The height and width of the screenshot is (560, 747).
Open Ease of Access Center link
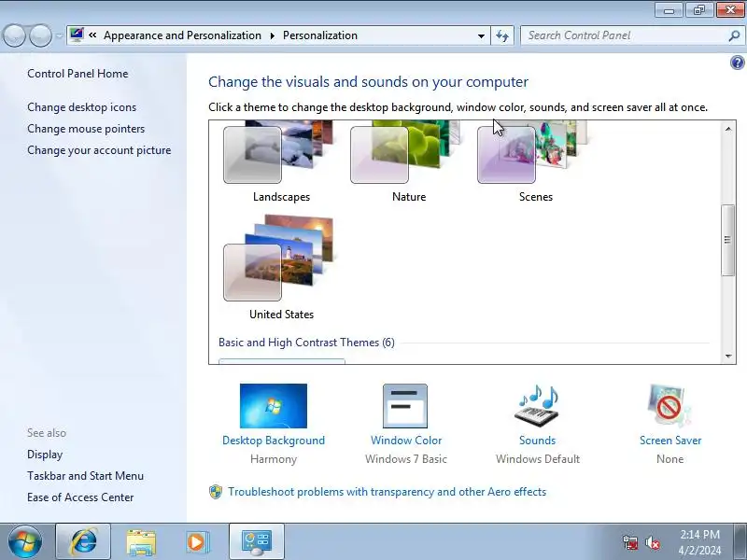point(80,497)
